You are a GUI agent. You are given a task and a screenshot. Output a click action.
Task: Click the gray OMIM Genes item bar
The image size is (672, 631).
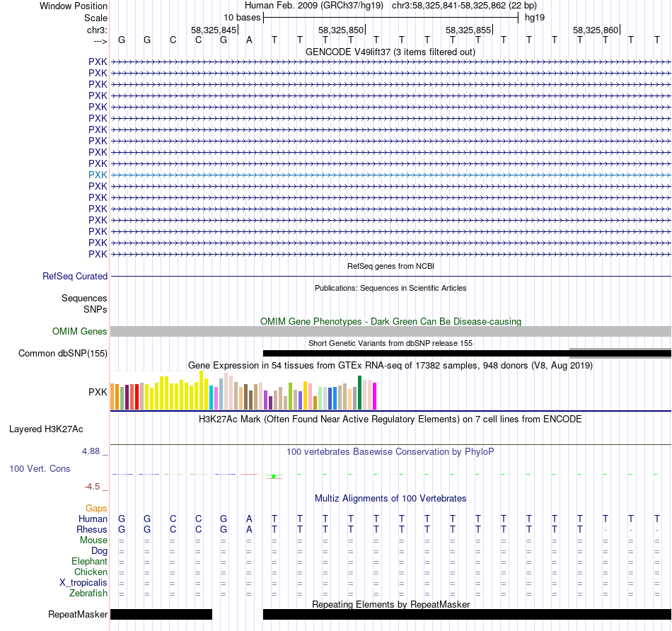coord(391,331)
